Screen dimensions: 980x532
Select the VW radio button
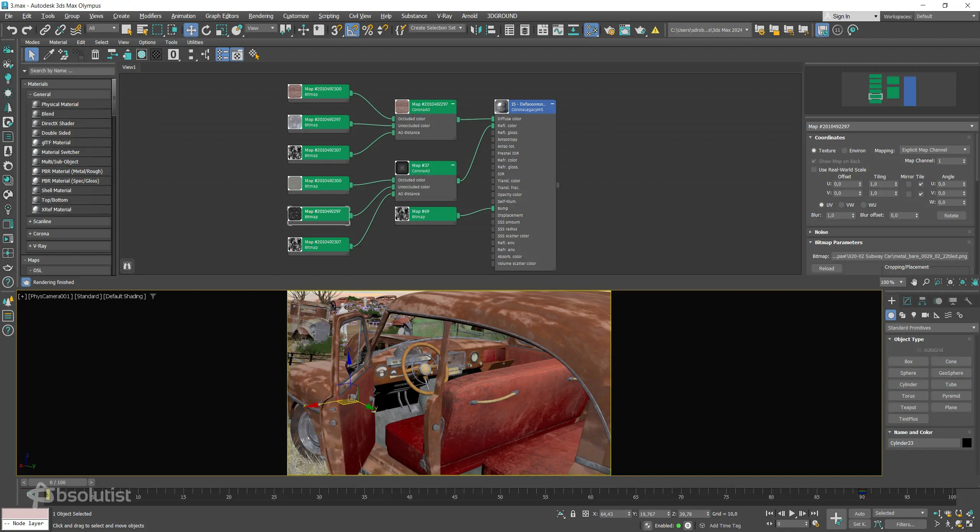pos(841,205)
